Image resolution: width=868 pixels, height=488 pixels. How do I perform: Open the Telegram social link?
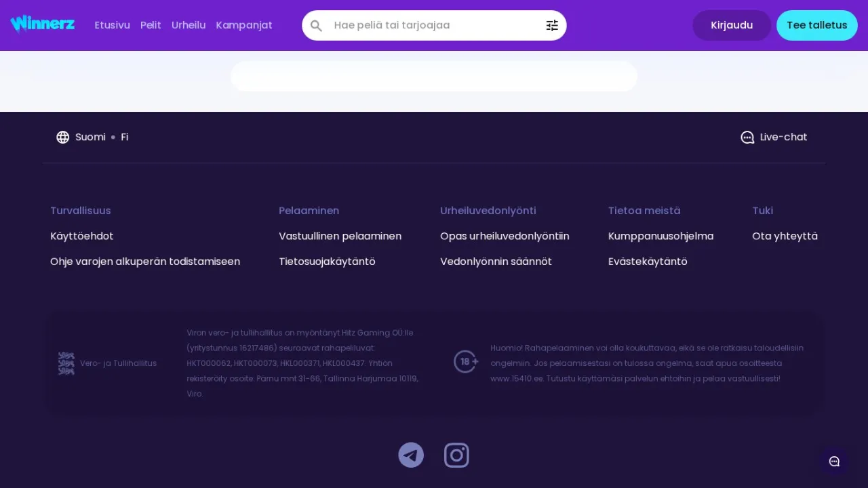pos(411,455)
